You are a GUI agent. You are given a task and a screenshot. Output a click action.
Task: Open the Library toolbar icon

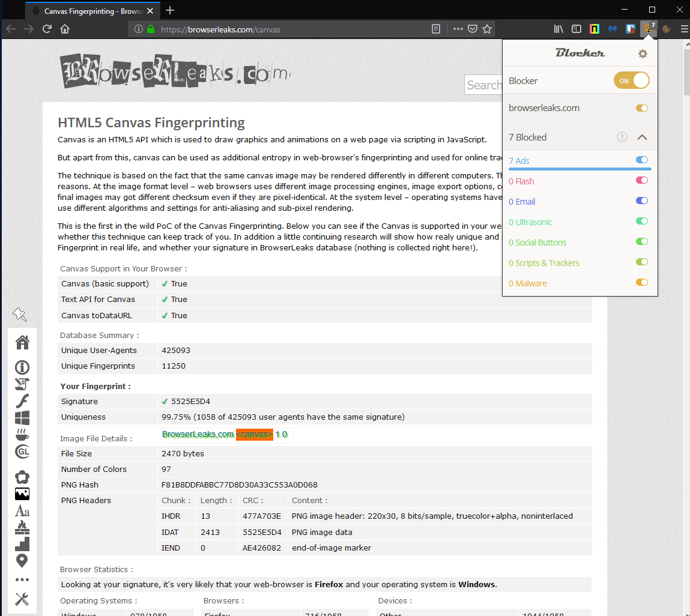click(x=558, y=29)
